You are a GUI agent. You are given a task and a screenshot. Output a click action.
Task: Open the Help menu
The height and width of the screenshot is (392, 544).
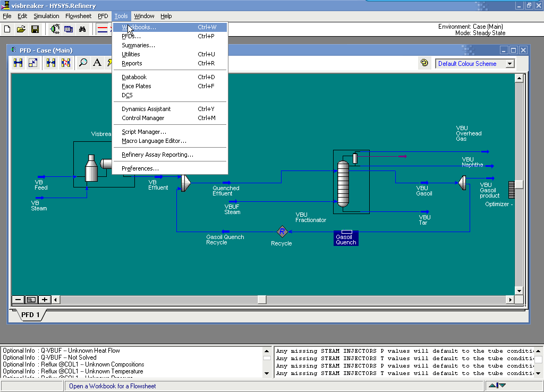(x=166, y=16)
